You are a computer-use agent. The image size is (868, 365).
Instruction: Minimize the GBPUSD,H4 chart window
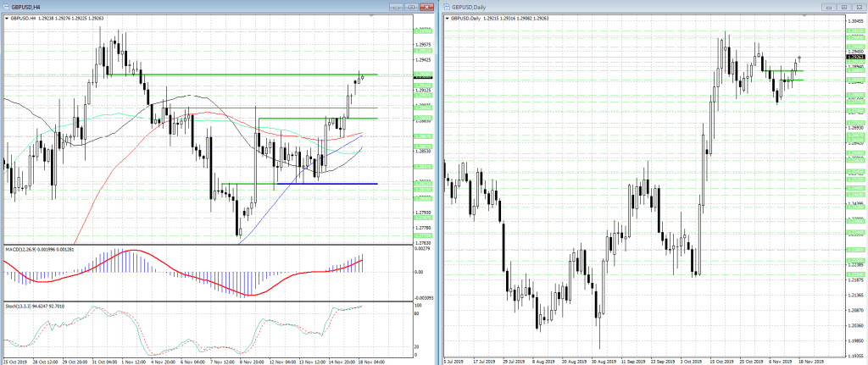pos(397,7)
